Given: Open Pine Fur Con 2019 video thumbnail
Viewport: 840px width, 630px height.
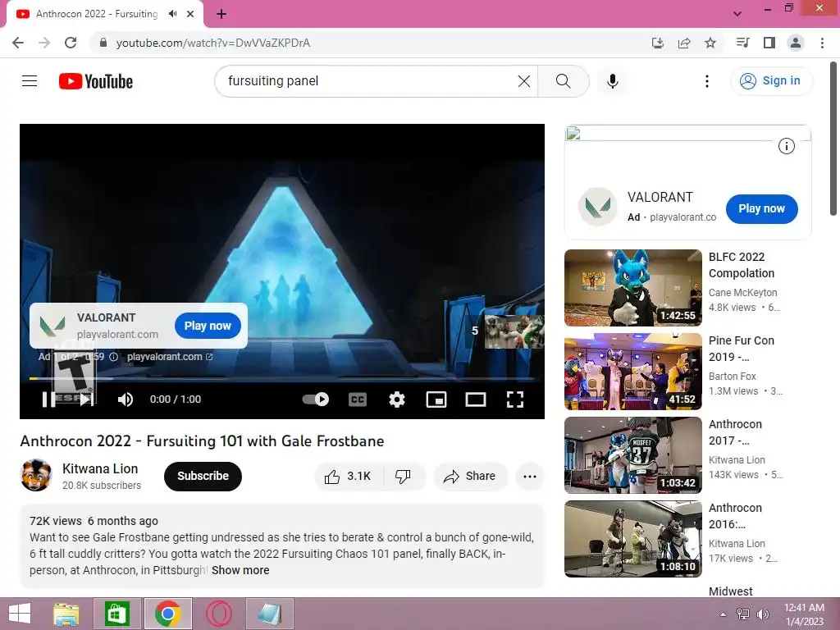Looking at the screenshot, I should [x=632, y=372].
